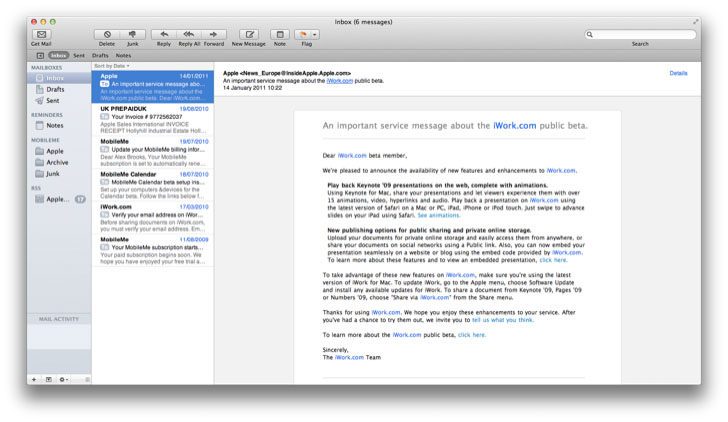Delete the selected message using the toolbar
Viewport: 728px width, 422px height.
tap(107, 34)
